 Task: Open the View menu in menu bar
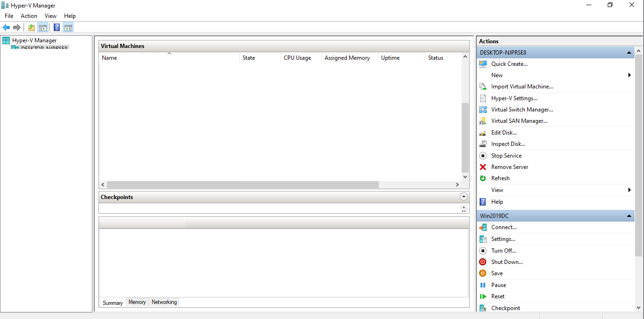[50, 16]
